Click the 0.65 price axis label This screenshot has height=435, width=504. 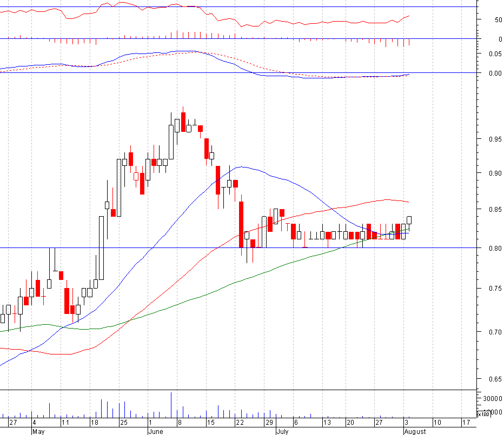pos(495,379)
